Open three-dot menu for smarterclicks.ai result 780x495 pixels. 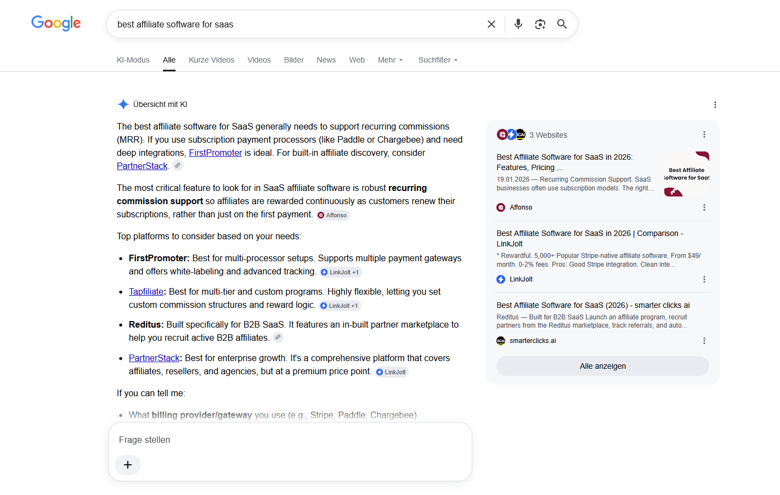pyautogui.click(x=704, y=341)
